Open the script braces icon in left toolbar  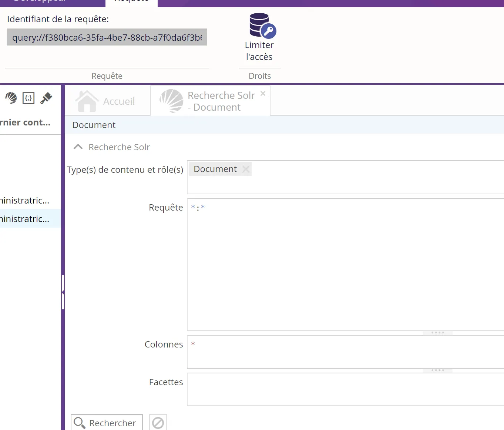pos(28,98)
